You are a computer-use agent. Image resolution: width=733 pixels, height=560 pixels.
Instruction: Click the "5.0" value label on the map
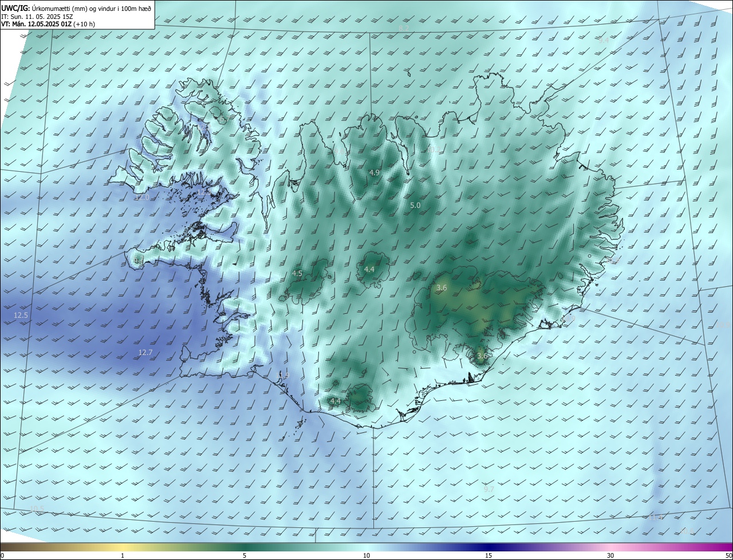pyautogui.click(x=415, y=205)
